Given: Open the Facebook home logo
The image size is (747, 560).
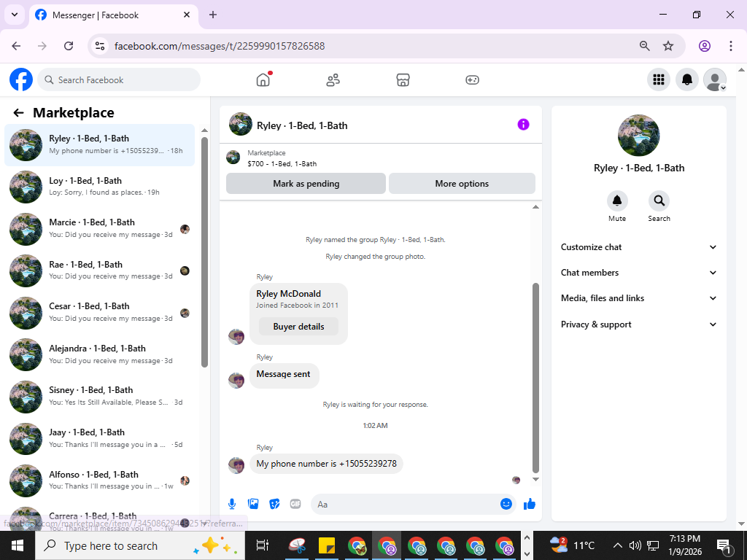Looking at the screenshot, I should tap(21, 79).
